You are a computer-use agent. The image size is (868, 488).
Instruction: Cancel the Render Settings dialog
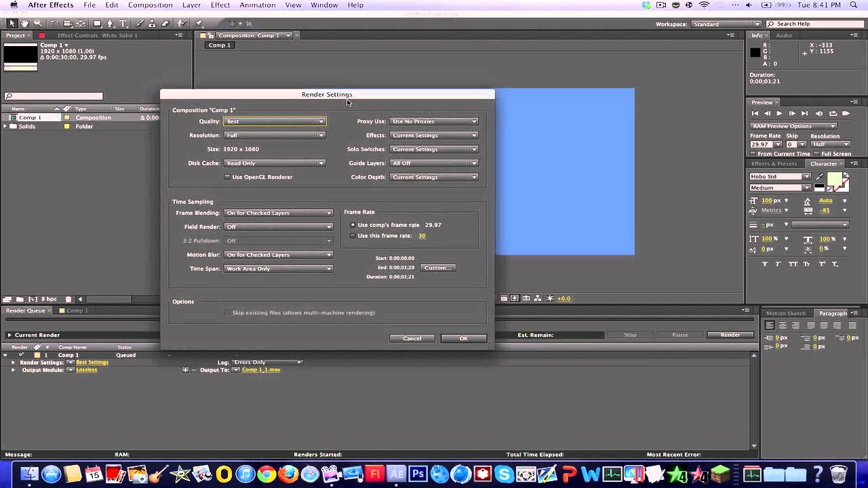coord(412,338)
